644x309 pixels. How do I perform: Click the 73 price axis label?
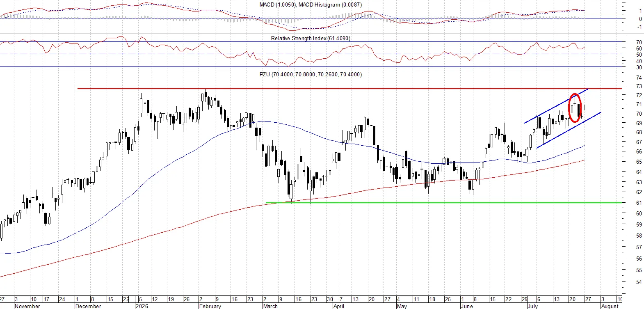[x=639, y=87]
